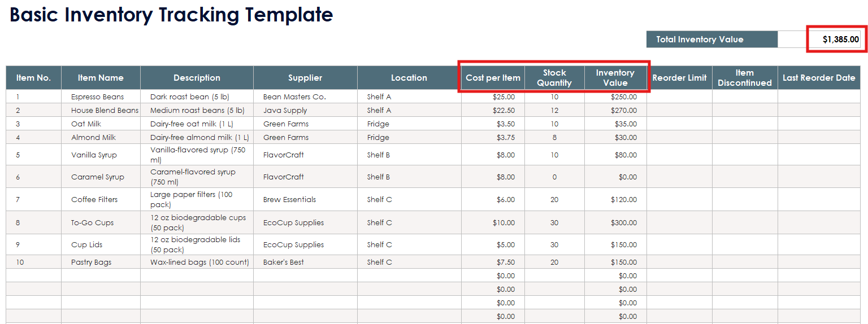Image resolution: width=868 pixels, height=324 pixels.
Task: Click the Item Discontinued header
Action: coord(745,78)
